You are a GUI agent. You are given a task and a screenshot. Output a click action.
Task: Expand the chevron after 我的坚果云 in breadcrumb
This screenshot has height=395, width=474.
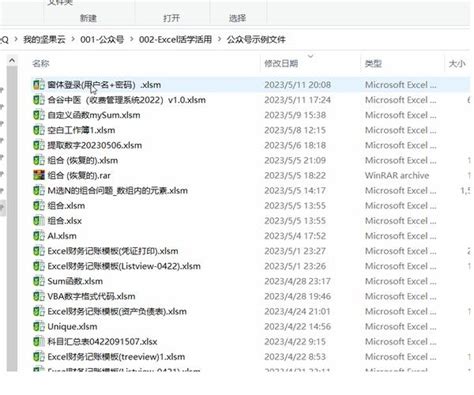73,40
